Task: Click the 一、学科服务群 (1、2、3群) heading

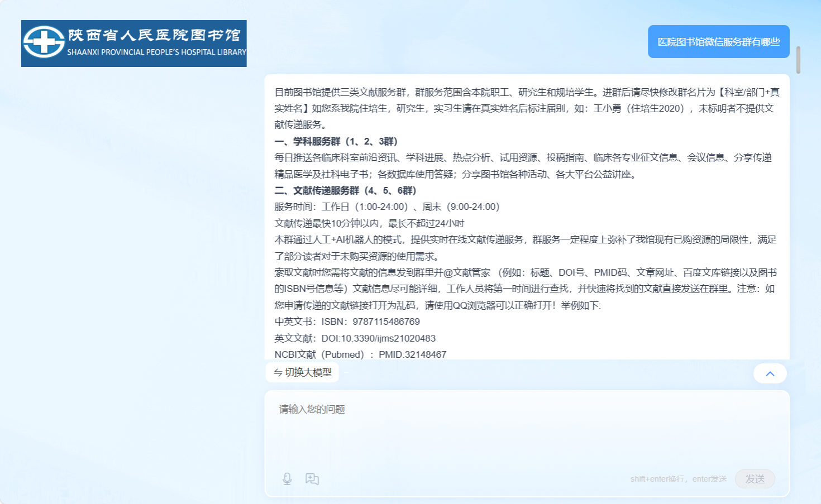Action: tap(336, 141)
